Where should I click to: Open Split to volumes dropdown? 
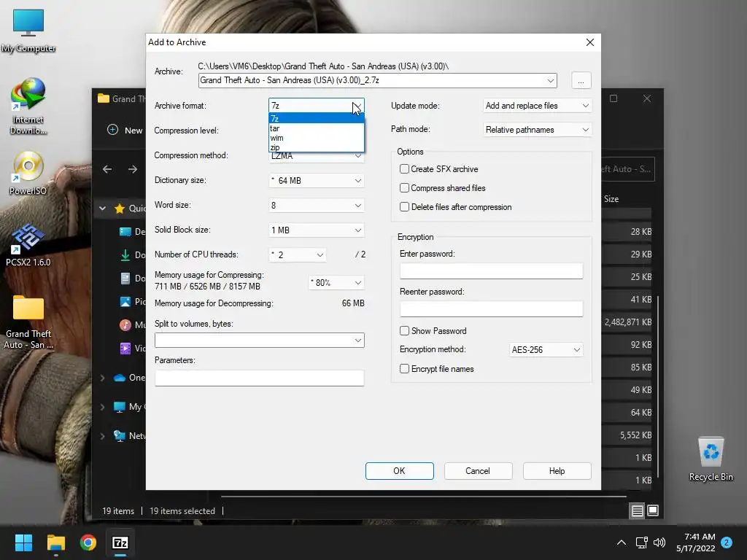[x=259, y=340]
